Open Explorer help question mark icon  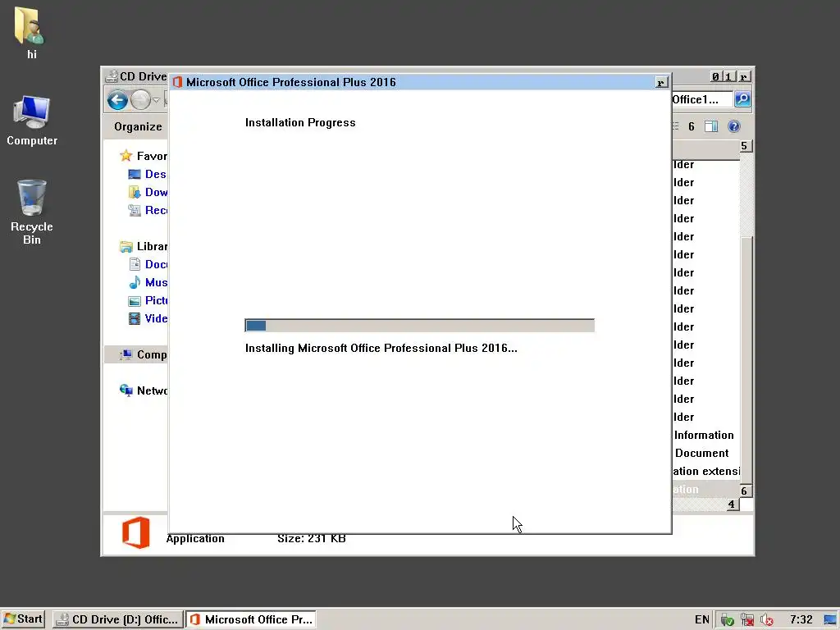734,126
